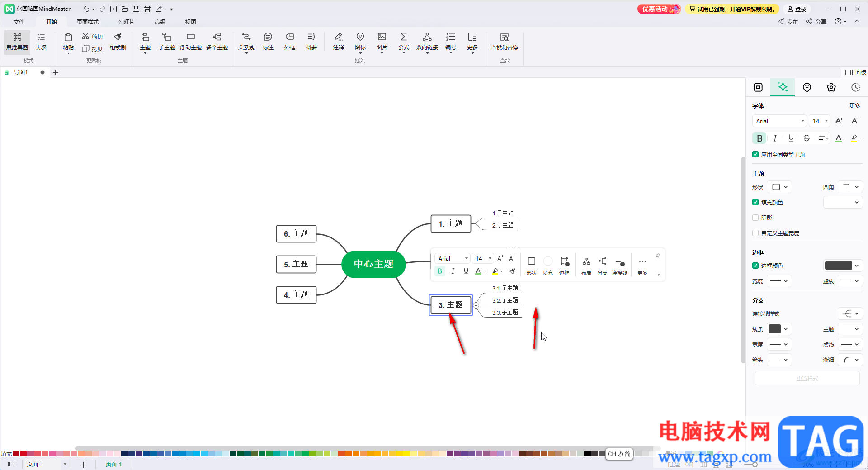Open the Theme settings panel tab

[831, 87]
